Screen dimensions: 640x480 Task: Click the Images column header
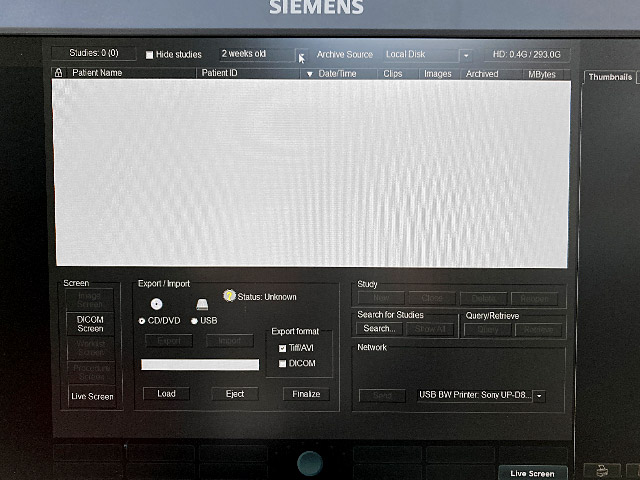click(438, 74)
